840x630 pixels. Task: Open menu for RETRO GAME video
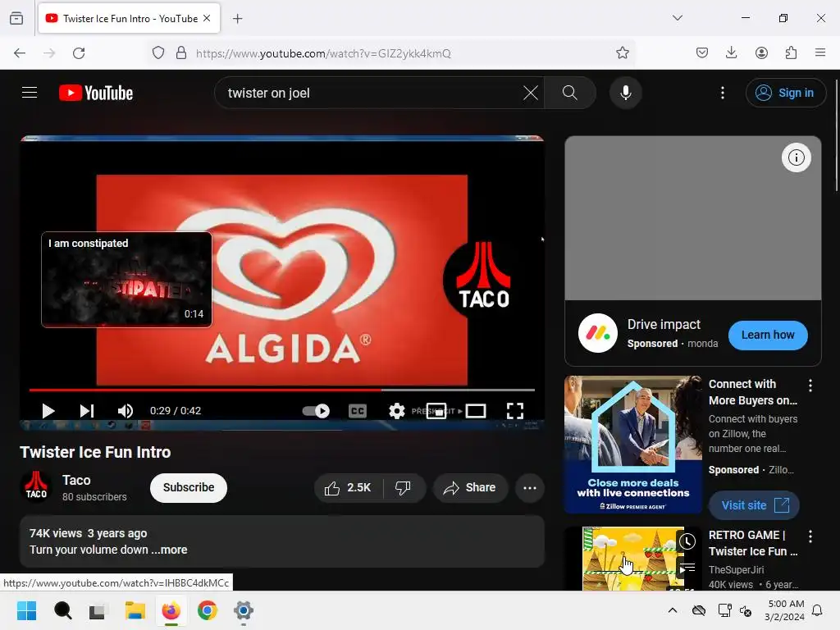point(810,536)
